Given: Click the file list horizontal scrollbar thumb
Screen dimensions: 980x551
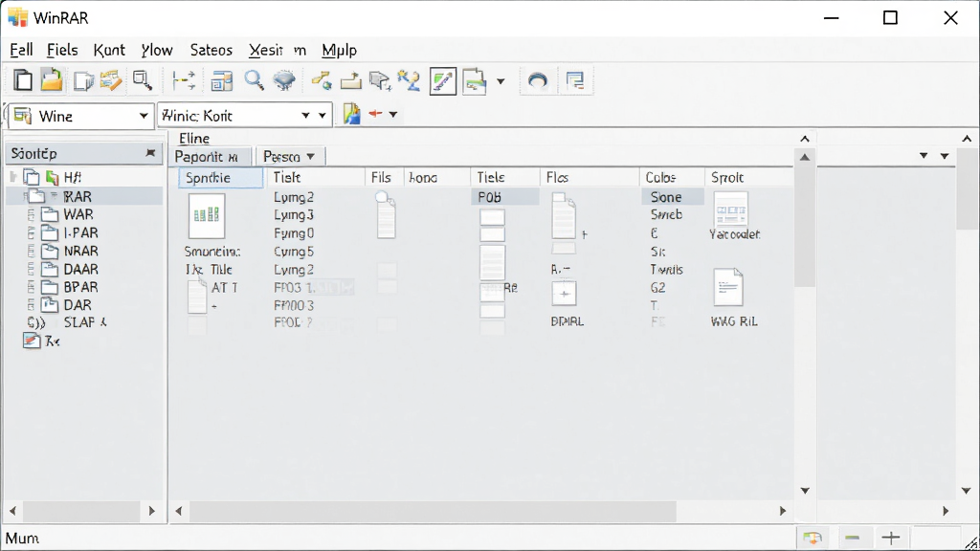Looking at the screenshot, I should (x=433, y=511).
